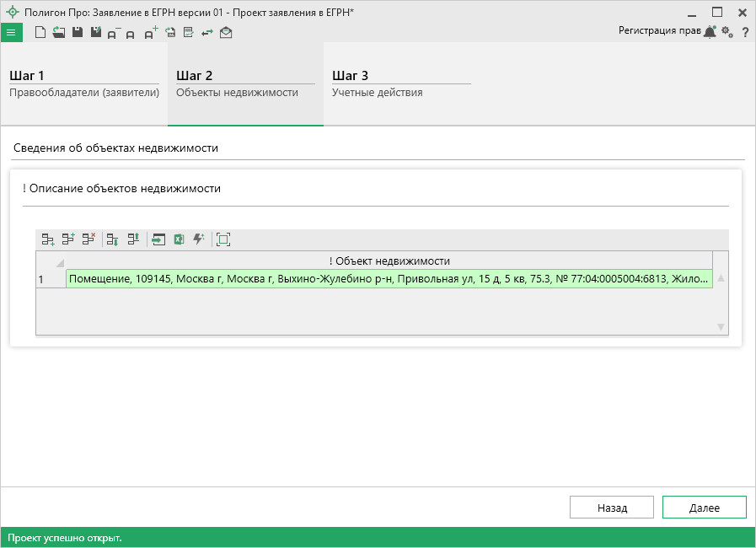Image resolution: width=756 pixels, height=548 pixels.
Task: Expand table to full screen
Action: tap(223, 239)
